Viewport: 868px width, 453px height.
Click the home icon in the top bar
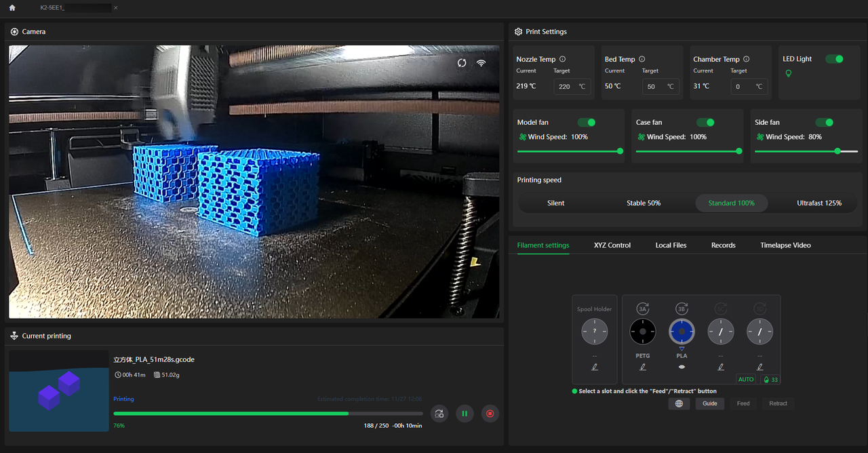(12, 8)
